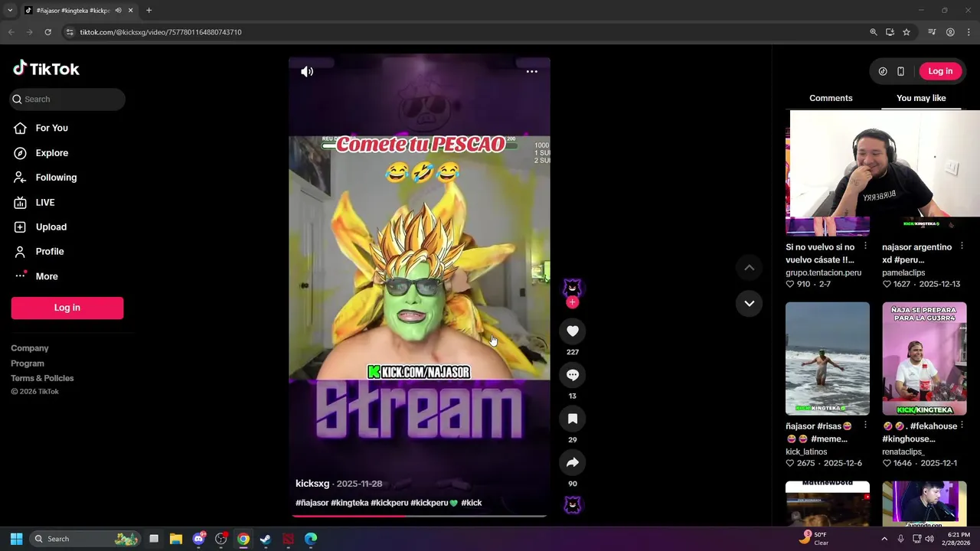Switch to the Comments tab
This screenshot has width=980, height=551.
[831, 98]
